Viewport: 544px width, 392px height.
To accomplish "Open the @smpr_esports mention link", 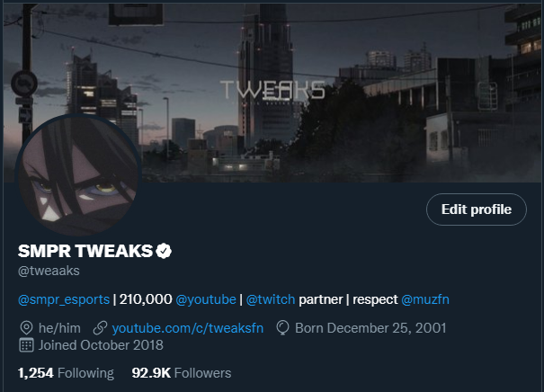I will pyautogui.click(x=64, y=299).
